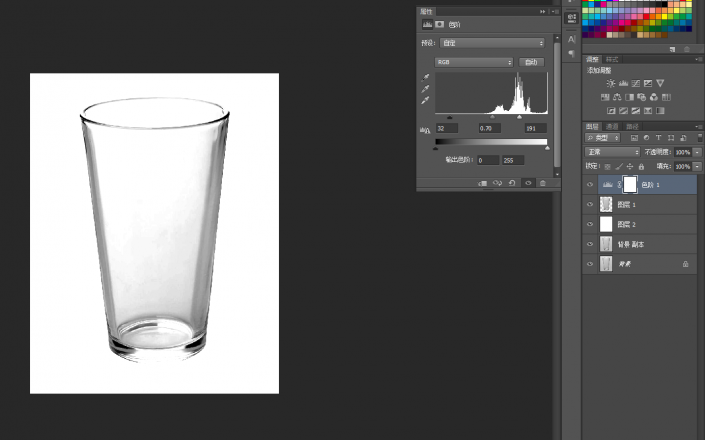Hide the 色阶 1 adjustment layer
Viewport: 705px width, 440px height.
tap(590, 185)
